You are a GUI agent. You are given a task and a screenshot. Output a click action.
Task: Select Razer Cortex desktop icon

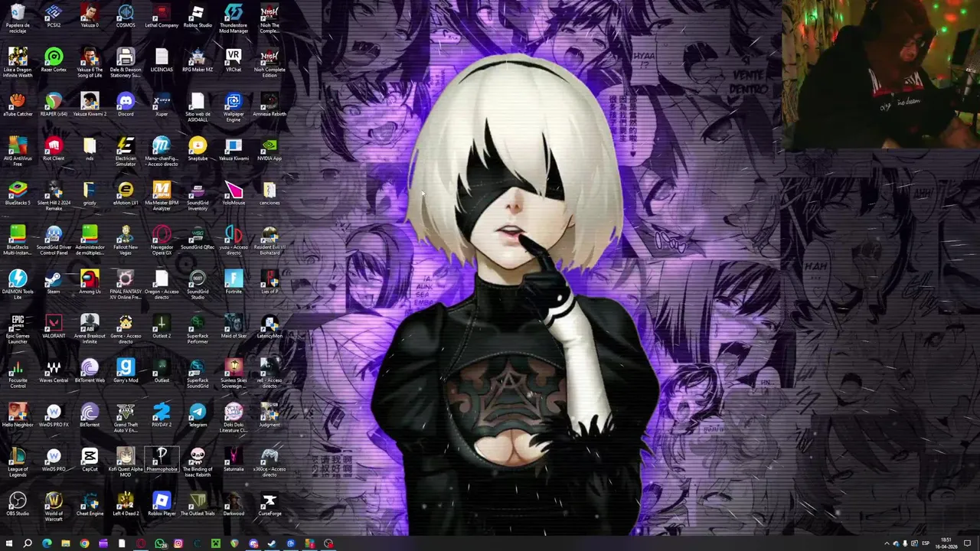tap(54, 60)
